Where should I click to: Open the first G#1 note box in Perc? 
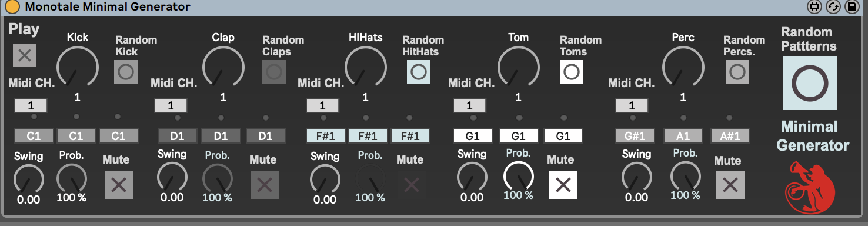click(635, 136)
